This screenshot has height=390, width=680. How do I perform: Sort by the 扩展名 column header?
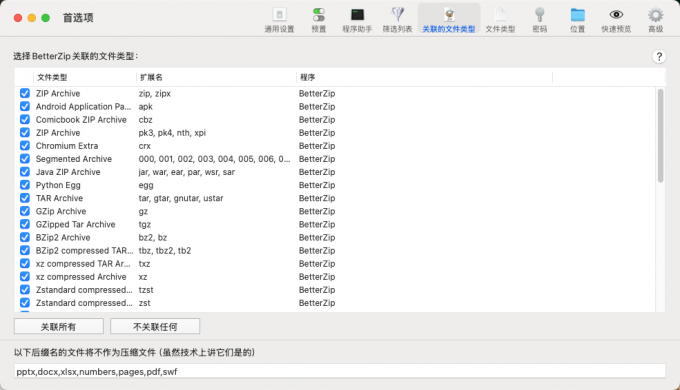click(x=216, y=77)
